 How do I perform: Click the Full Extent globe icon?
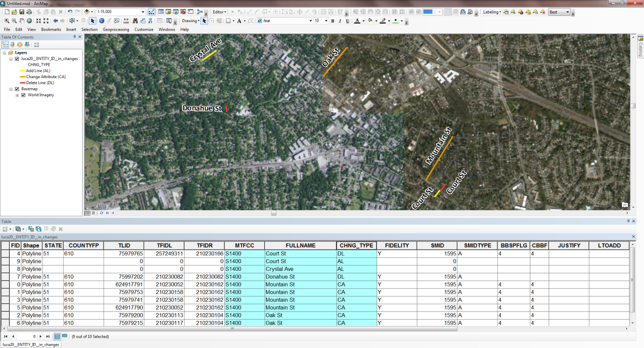click(29, 21)
